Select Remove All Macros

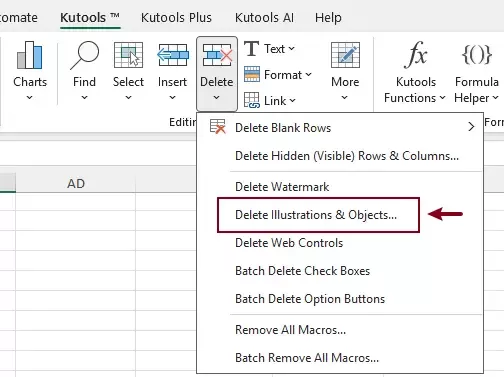tap(340, 330)
